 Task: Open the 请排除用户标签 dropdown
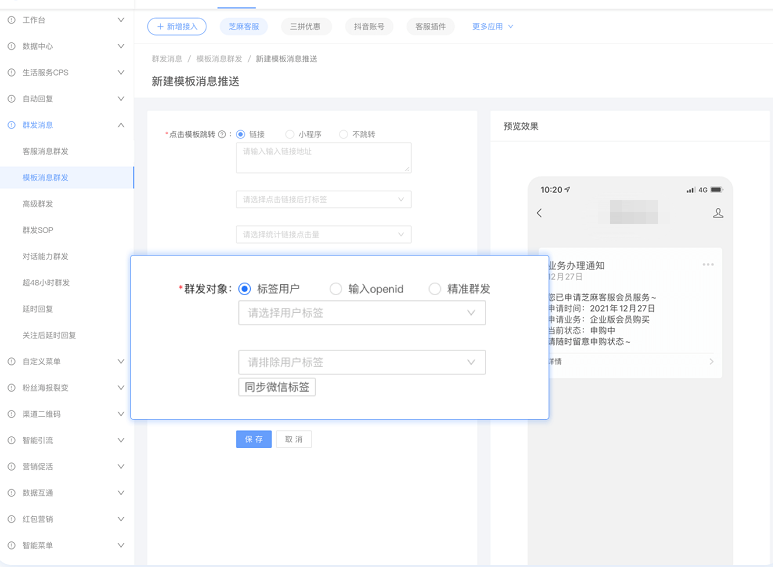tap(361, 362)
